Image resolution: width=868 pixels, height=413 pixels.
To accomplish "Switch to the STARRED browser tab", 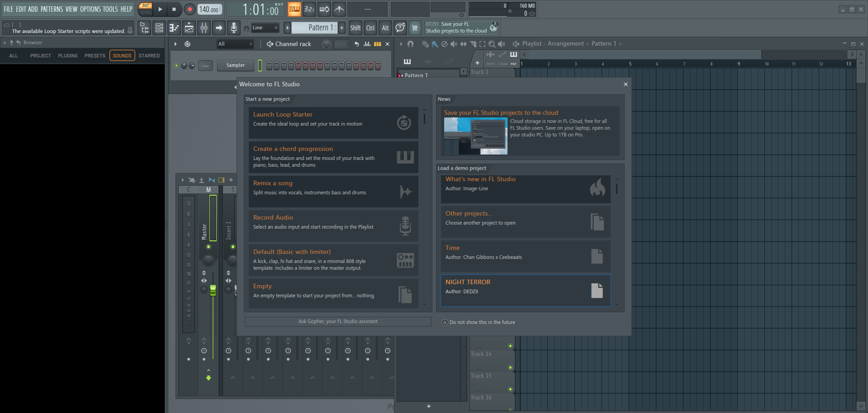I will click(149, 56).
